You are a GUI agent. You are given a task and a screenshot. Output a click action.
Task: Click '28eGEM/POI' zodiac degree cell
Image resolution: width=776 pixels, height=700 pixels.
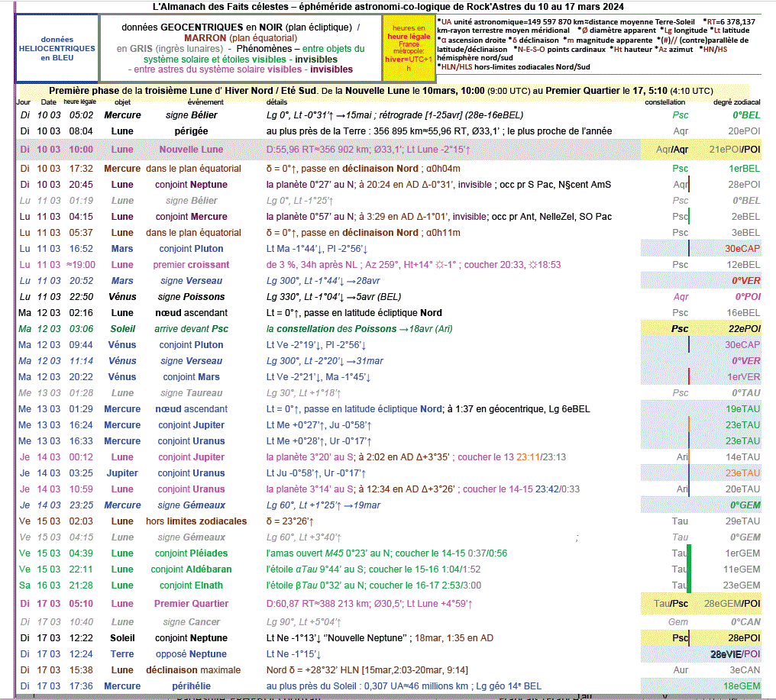tap(732, 604)
